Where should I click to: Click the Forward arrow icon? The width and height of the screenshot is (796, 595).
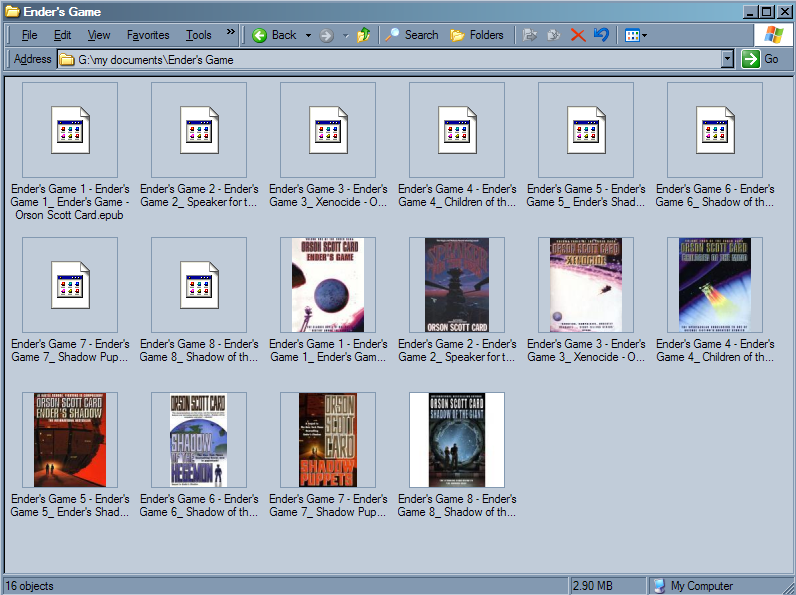[x=326, y=35]
